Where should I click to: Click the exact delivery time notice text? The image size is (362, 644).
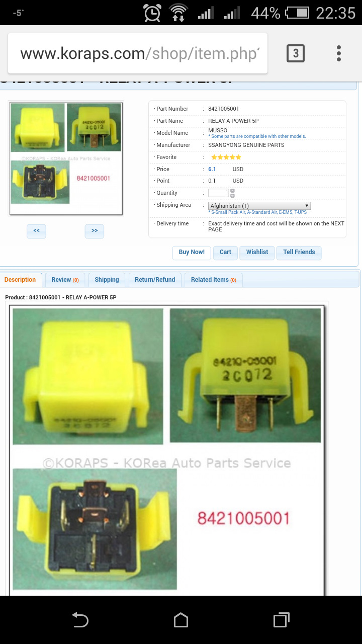tap(277, 226)
